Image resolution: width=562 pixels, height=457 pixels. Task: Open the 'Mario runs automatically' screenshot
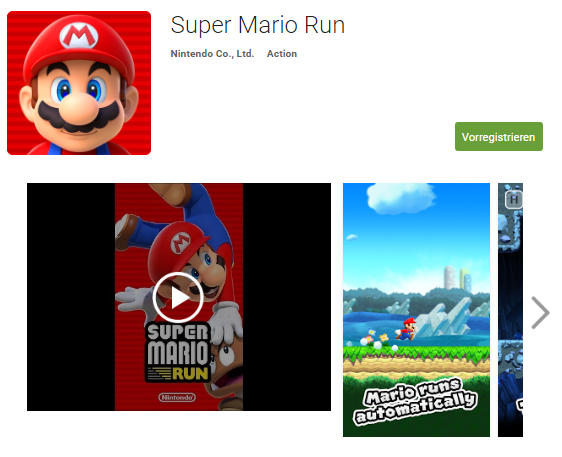tap(416, 310)
